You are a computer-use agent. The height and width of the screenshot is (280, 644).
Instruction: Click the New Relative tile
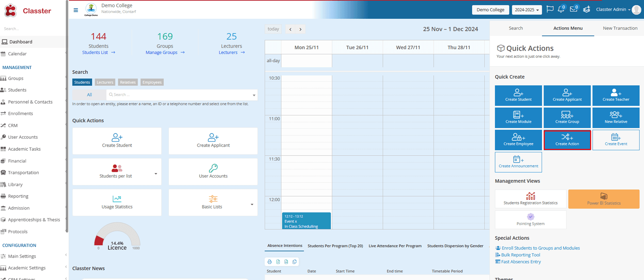(x=616, y=118)
